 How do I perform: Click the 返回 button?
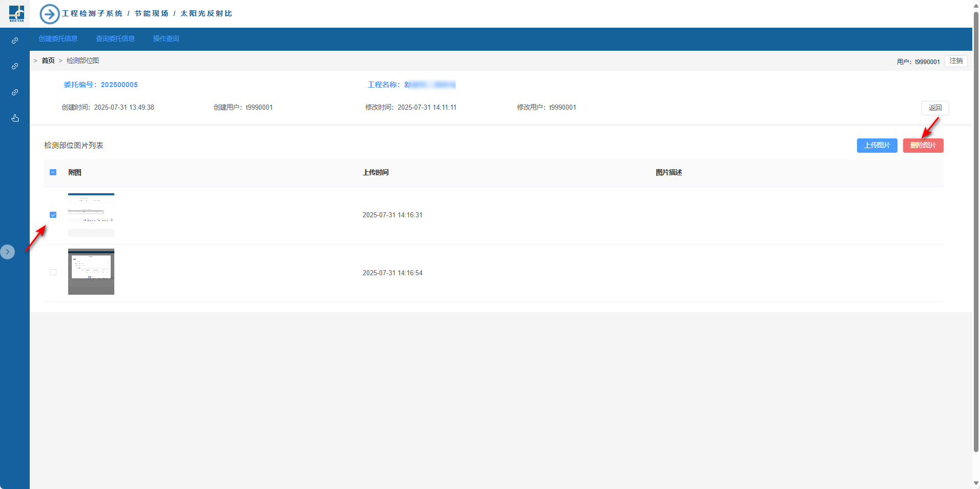pos(935,108)
